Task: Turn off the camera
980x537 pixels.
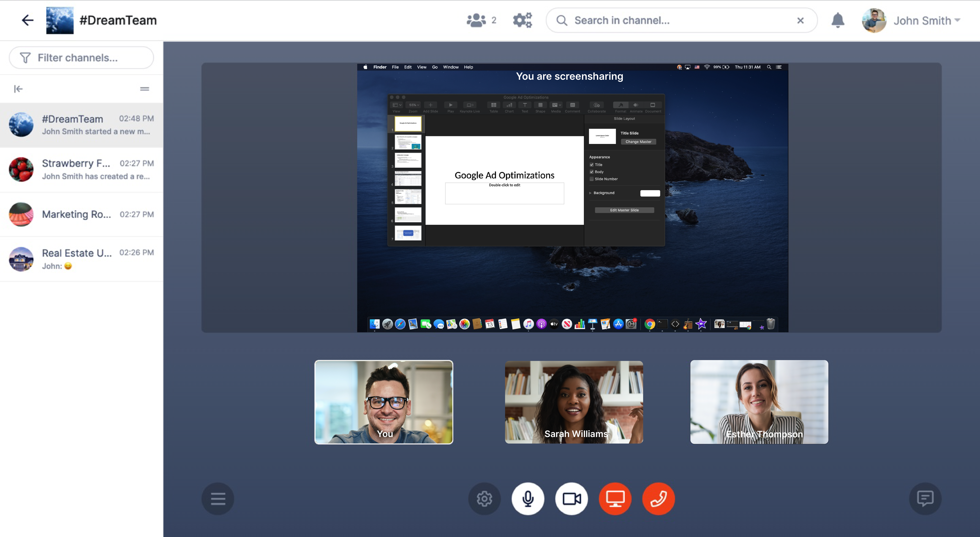Action: 571,499
